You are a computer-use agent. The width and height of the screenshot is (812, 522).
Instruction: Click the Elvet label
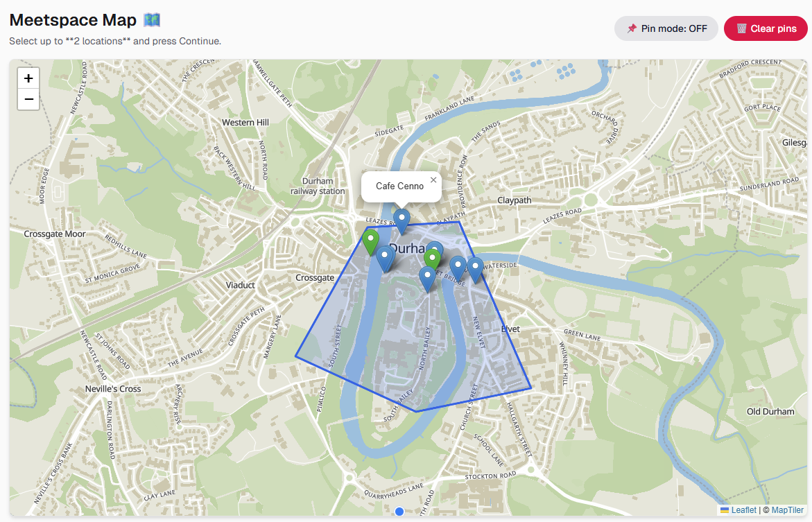tap(510, 329)
